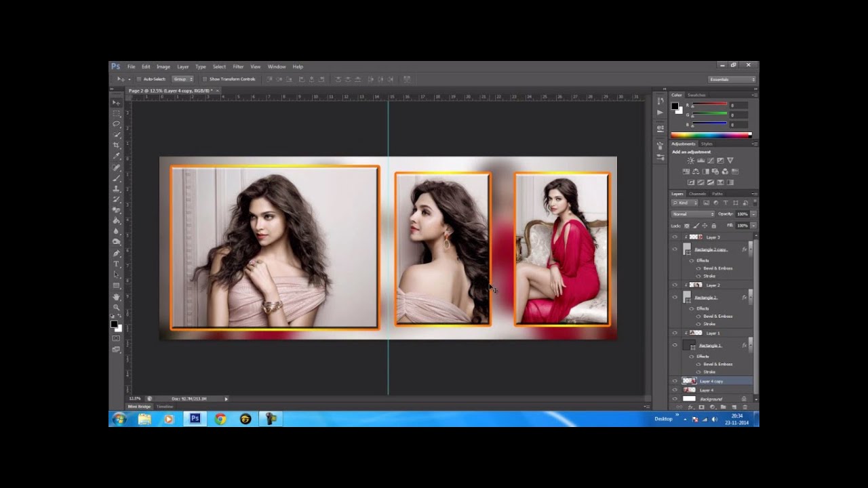Pick a color from the spectrum ramp
The image size is (868, 488).
point(711,135)
